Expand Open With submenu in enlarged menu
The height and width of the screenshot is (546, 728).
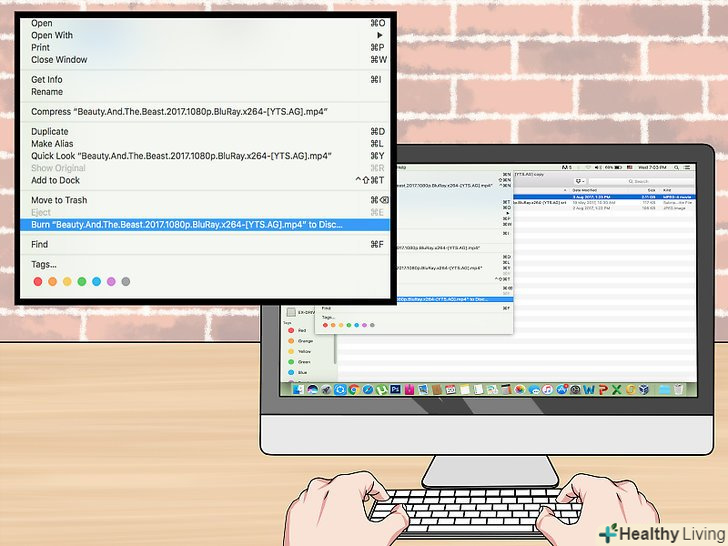(205, 35)
